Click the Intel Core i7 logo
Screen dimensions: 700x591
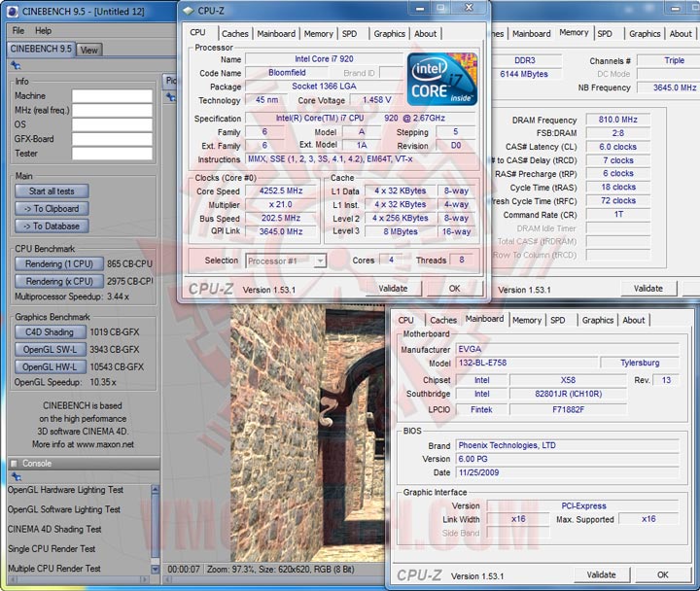(x=442, y=79)
